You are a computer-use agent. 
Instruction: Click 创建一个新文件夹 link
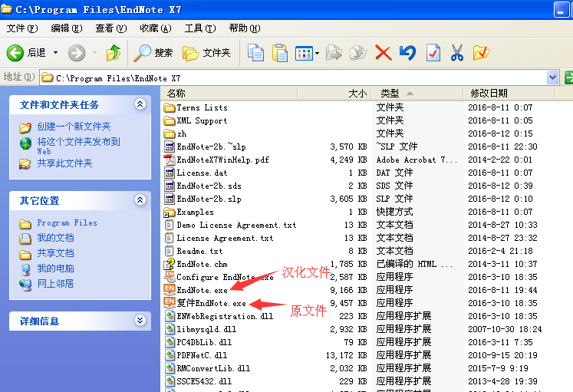tap(74, 127)
